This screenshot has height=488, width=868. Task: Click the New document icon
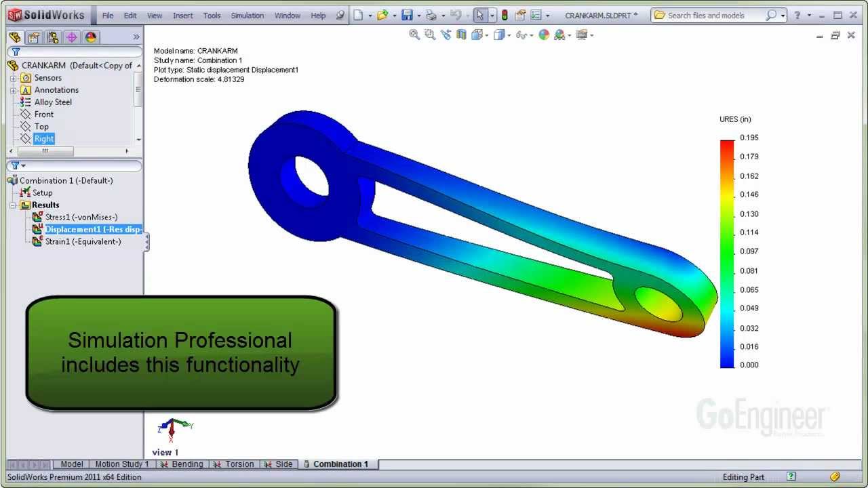[x=358, y=15]
